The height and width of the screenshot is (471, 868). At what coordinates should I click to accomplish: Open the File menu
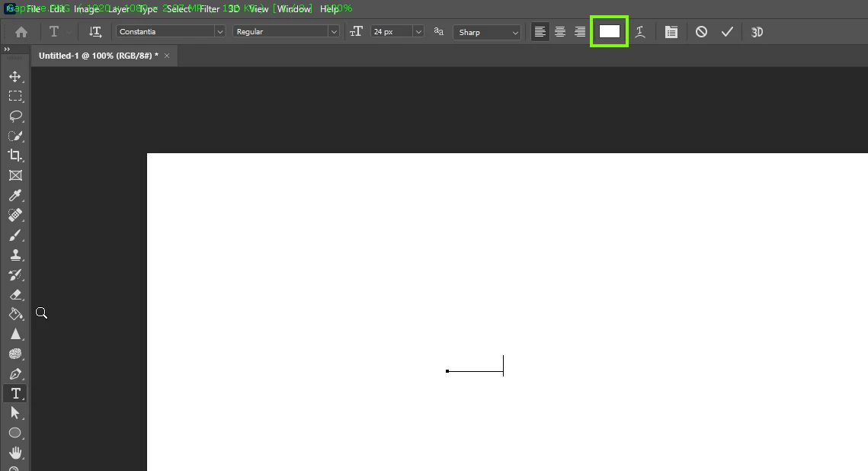coord(34,9)
